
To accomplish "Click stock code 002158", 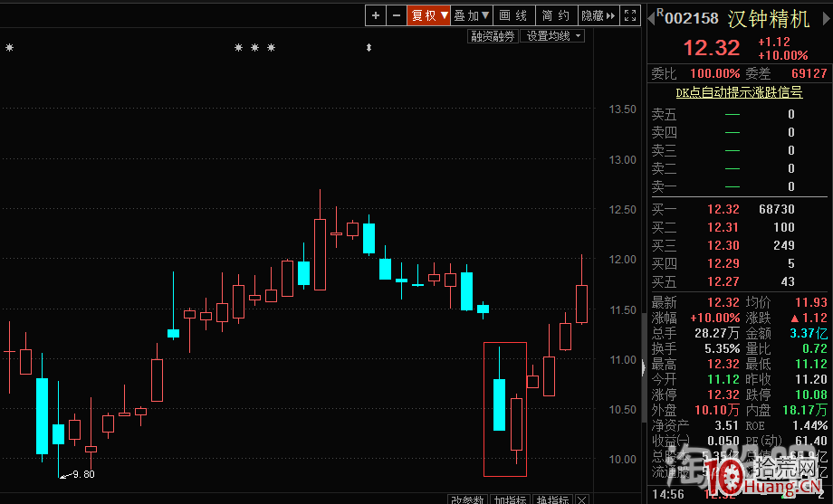I will click(x=691, y=19).
